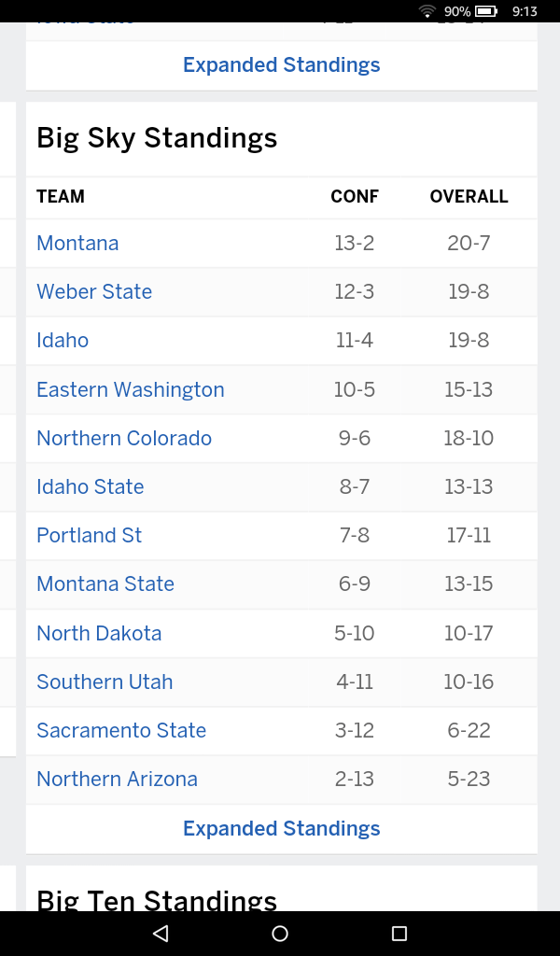
Task: View Eastern Washington's team page
Action: [130, 389]
